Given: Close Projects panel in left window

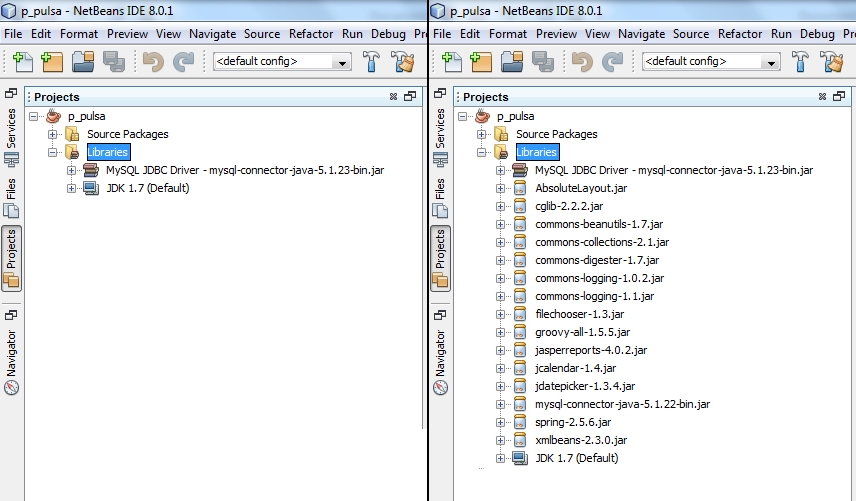Looking at the screenshot, I should [x=393, y=97].
